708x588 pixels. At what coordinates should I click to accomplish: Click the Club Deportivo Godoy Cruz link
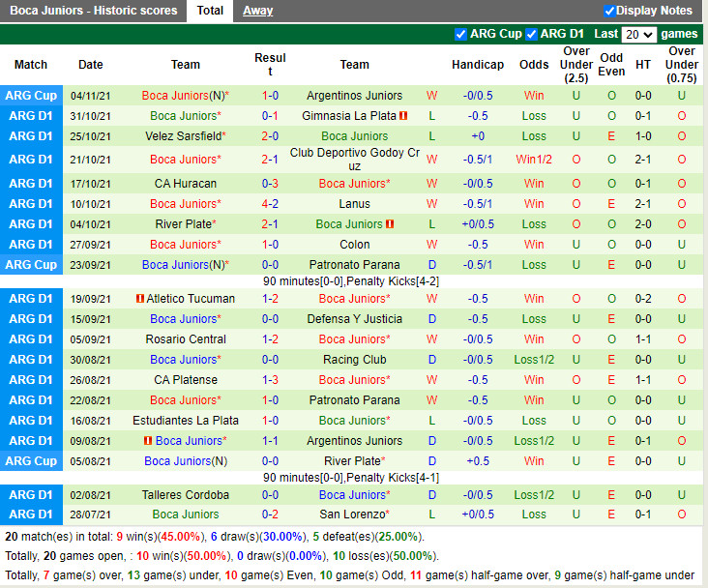[x=354, y=160]
